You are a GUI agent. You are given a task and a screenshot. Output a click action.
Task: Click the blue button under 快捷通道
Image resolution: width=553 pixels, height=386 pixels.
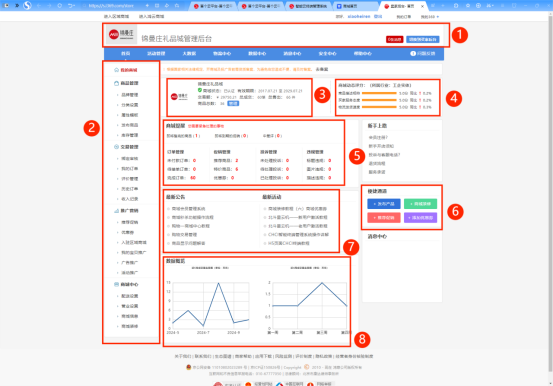384,204
